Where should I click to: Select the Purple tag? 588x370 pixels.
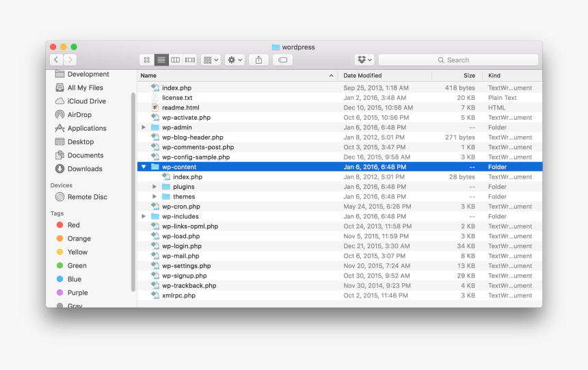pyautogui.click(x=72, y=292)
